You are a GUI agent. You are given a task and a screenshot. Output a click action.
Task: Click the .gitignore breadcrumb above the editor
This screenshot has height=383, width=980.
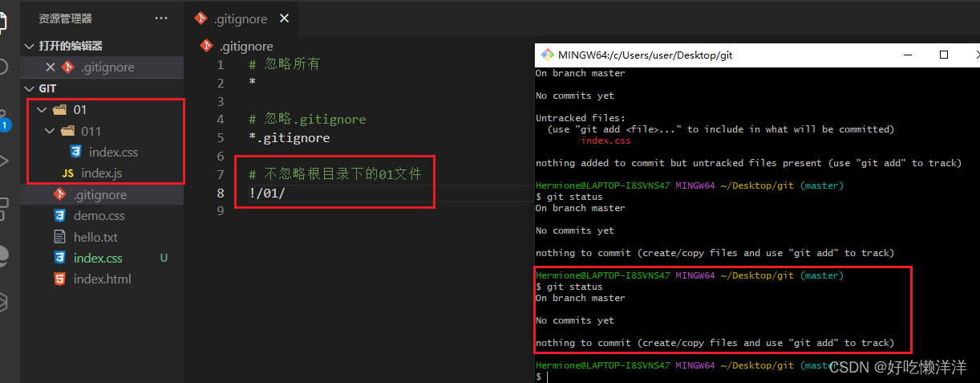pyautogui.click(x=246, y=46)
